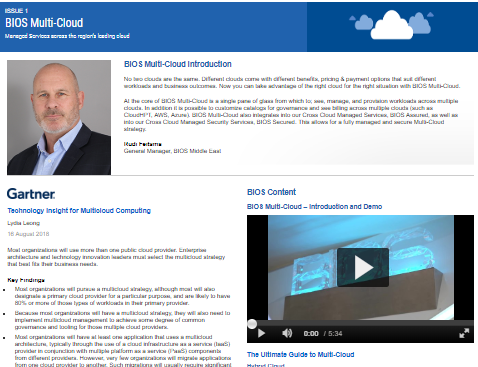
Task: Click the BIOS Multi-Cloud header title
Action: (44, 23)
